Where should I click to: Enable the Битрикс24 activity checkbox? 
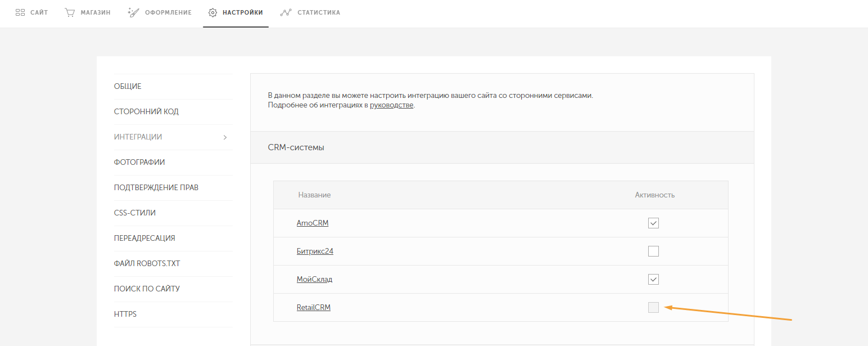653,251
